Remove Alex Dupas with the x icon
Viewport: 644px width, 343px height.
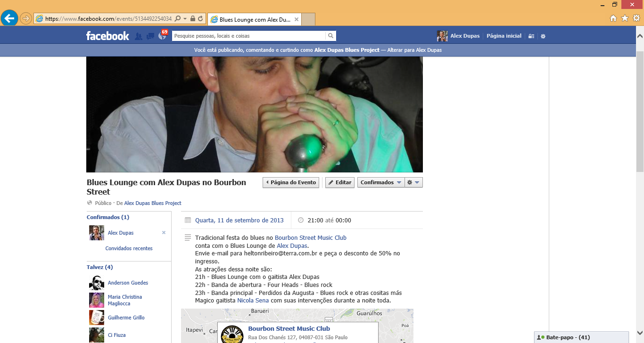164,233
